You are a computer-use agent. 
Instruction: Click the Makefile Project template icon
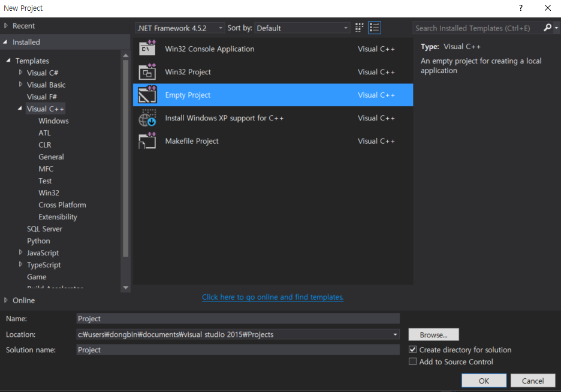tap(147, 141)
